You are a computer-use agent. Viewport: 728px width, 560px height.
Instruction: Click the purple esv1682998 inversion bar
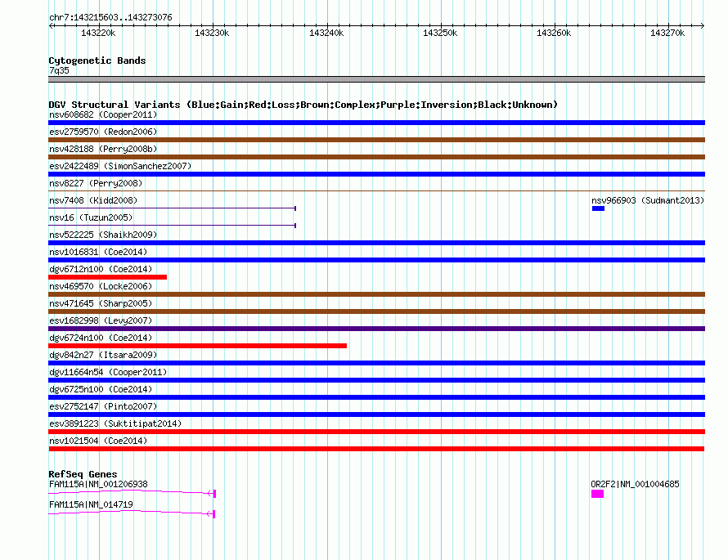point(376,329)
